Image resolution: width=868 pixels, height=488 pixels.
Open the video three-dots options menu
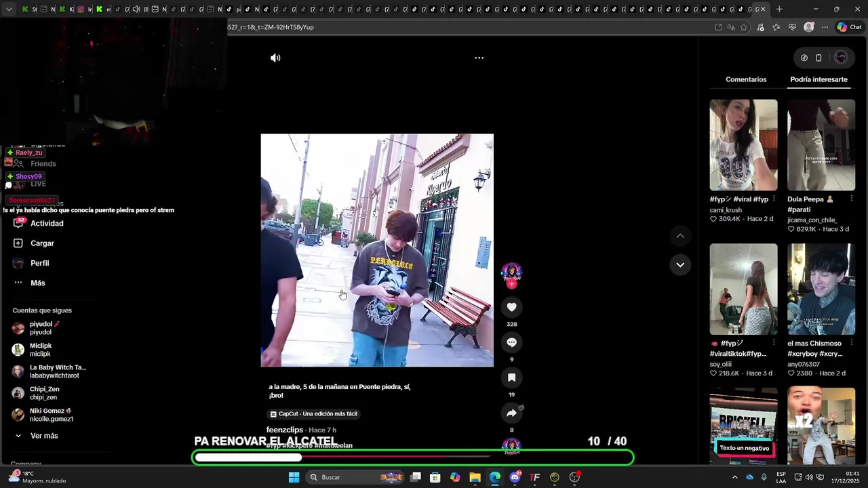pos(479,58)
